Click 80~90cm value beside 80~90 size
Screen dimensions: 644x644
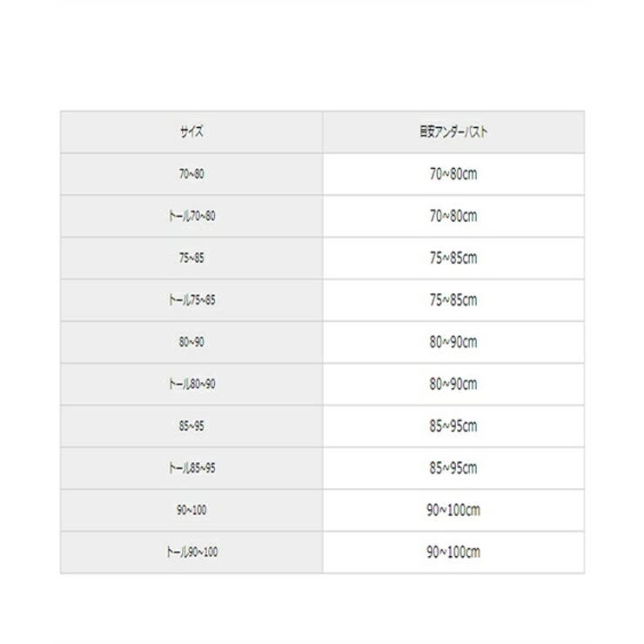(453, 342)
